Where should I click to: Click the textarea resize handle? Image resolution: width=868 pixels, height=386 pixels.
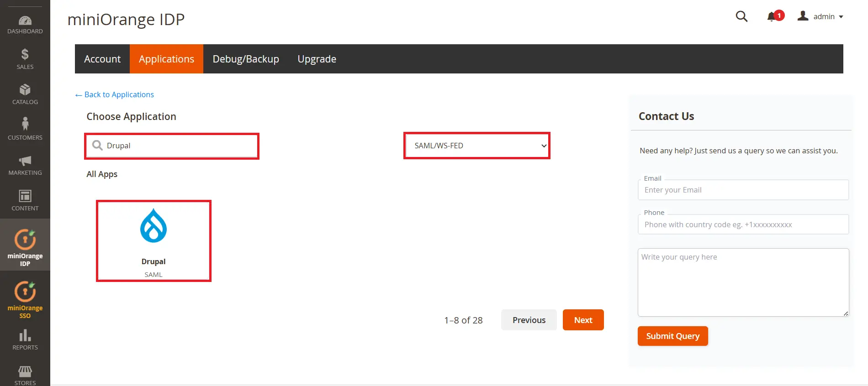click(846, 313)
